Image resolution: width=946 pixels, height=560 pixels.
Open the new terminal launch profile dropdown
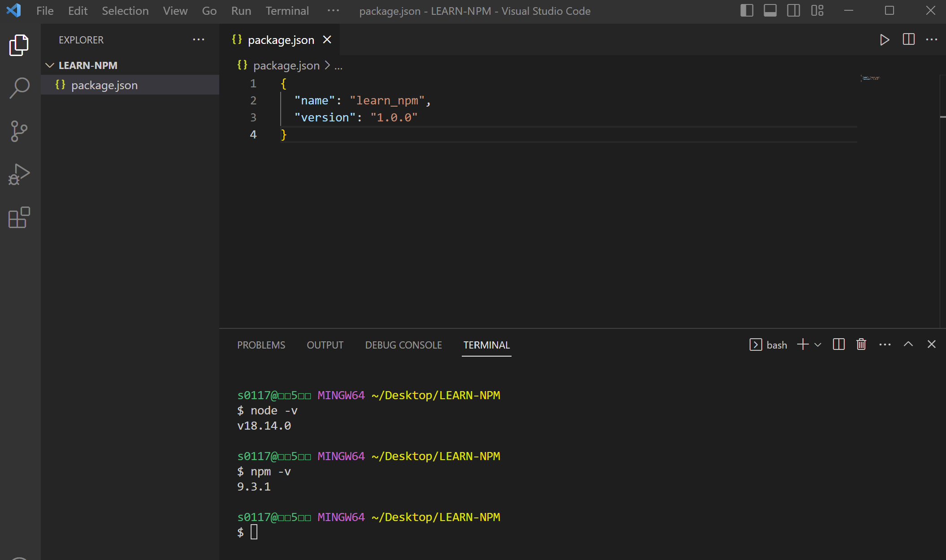click(x=818, y=345)
